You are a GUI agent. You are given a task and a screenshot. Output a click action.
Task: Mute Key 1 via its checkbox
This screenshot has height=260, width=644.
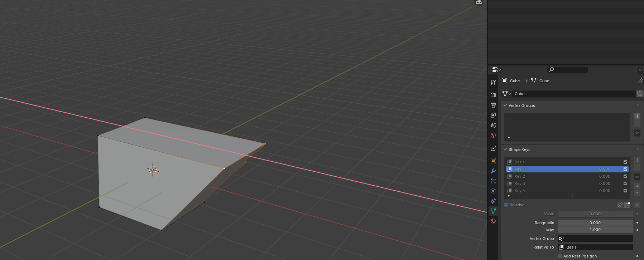(x=625, y=169)
